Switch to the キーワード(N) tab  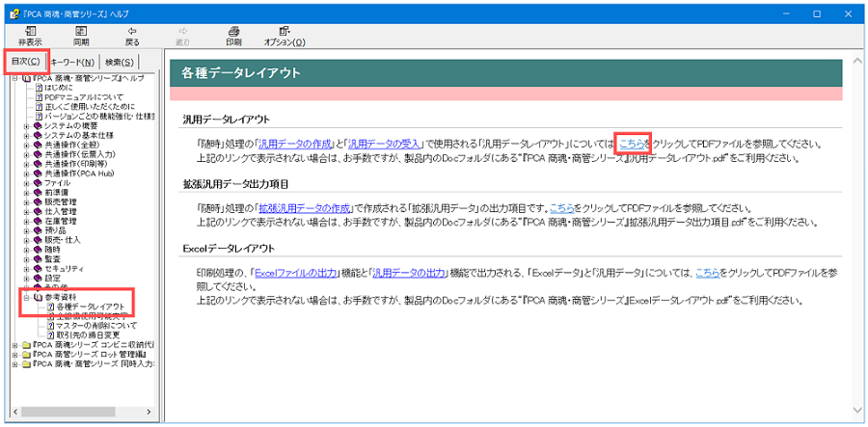pyautogui.click(x=73, y=62)
